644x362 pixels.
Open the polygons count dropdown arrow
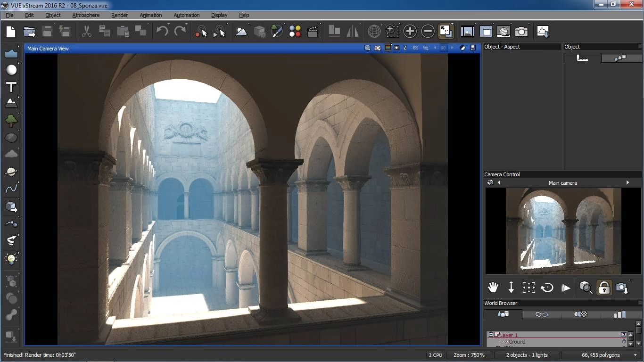636,355
